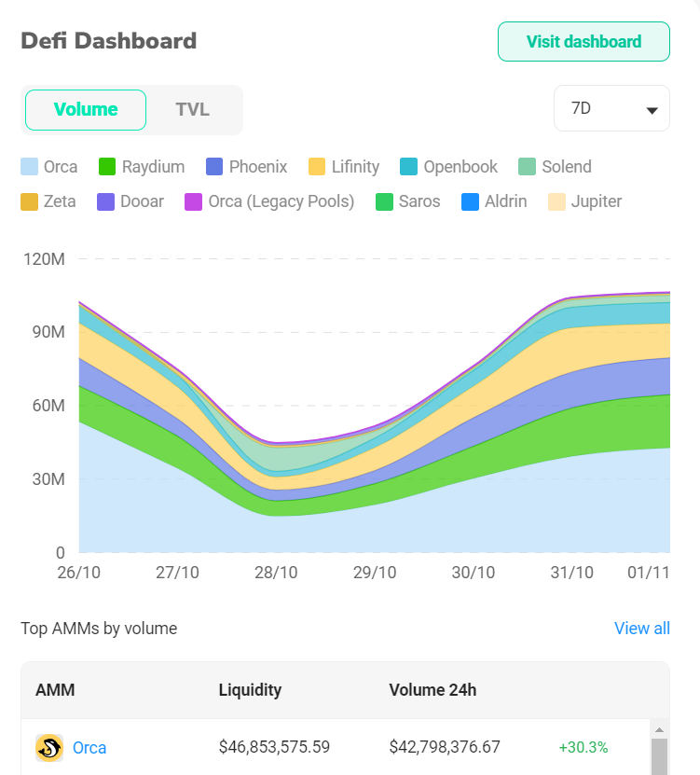The height and width of the screenshot is (775, 700).
Task: Click the 30M y-axis label
Action: [48, 479]
